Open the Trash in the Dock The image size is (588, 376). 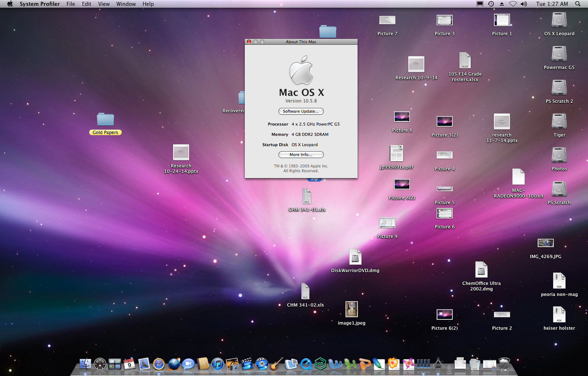[504, 364]
